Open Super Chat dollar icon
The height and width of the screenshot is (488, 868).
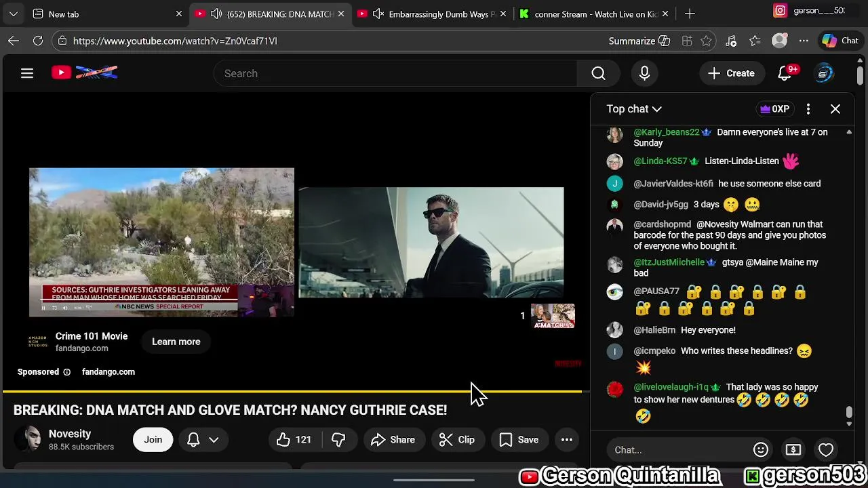click(x=793, y=449)
